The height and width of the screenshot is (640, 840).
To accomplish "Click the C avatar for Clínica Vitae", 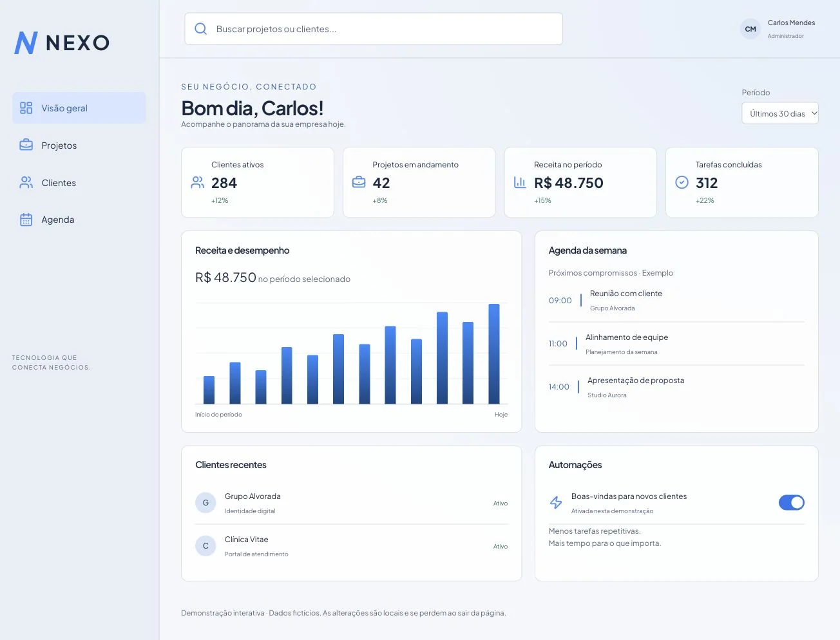I will [x=205, y=546].
